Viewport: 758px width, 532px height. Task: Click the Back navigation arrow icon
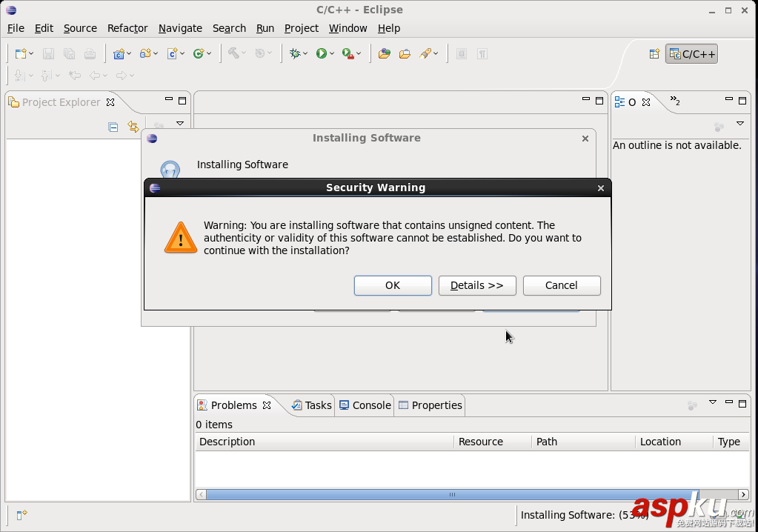click(95, 76)
